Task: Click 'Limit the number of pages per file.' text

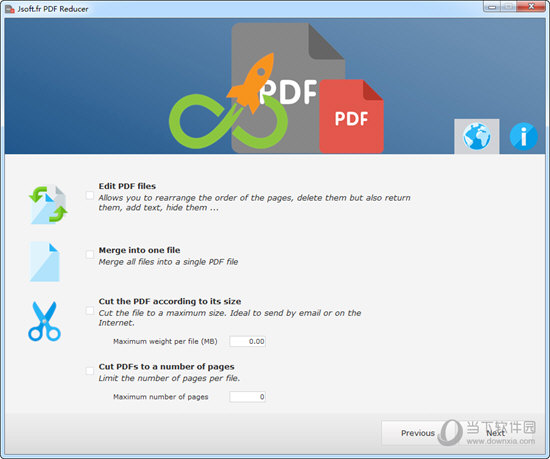Action: (169, 378)
